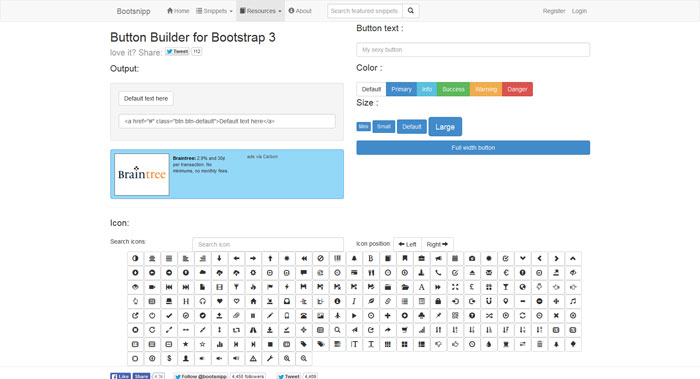Image resolution: width=700 pixels, height=379 pixels.
Task: Select the Default white color
Action: pyautogui.click(x=371, y=89)
